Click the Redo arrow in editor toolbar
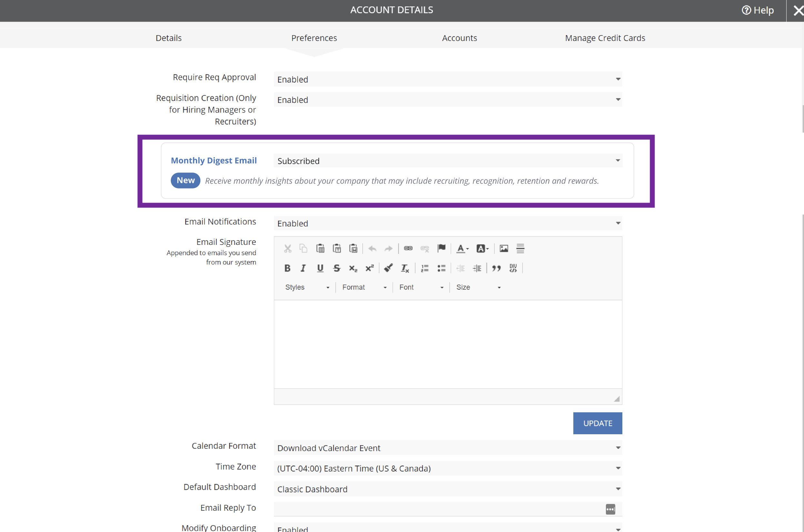This screenshot has height=532, width=804. [x=389, y=249]
